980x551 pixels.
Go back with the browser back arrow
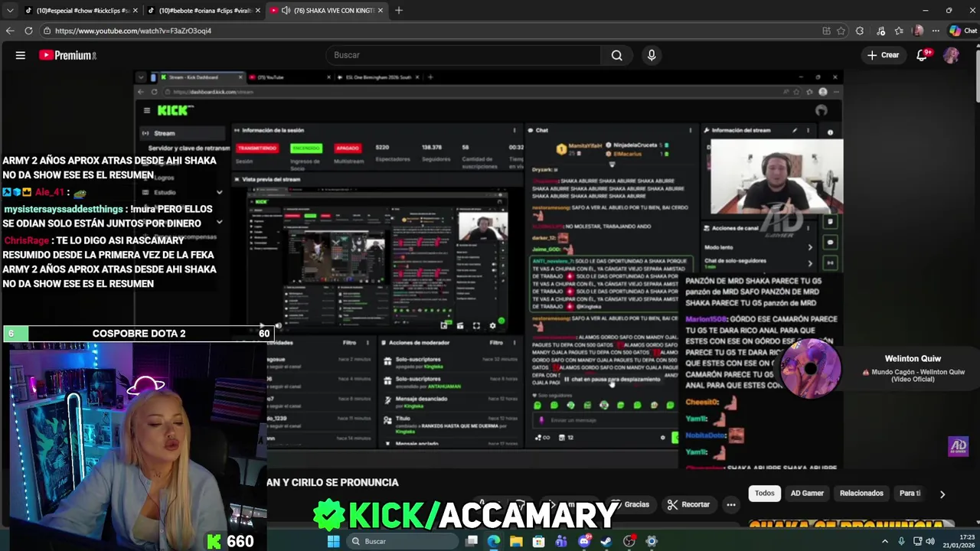pos(10,31)
